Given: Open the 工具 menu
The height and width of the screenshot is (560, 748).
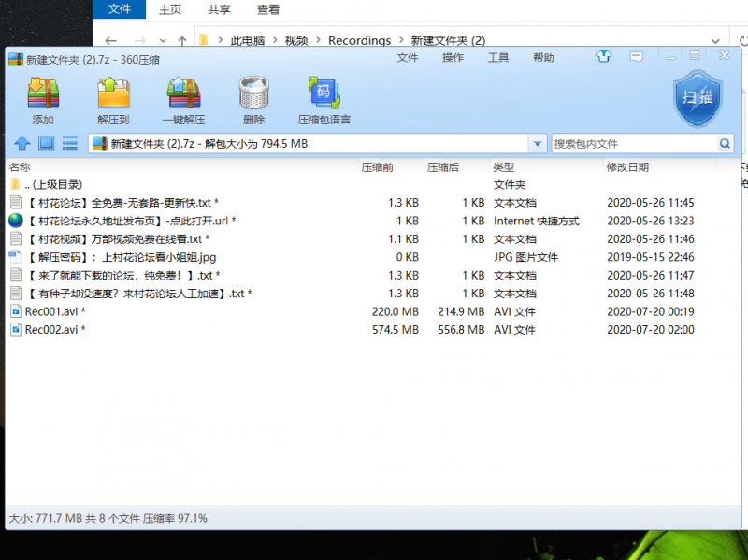Looking at the screenshot, I should click(x=498, y=58).
